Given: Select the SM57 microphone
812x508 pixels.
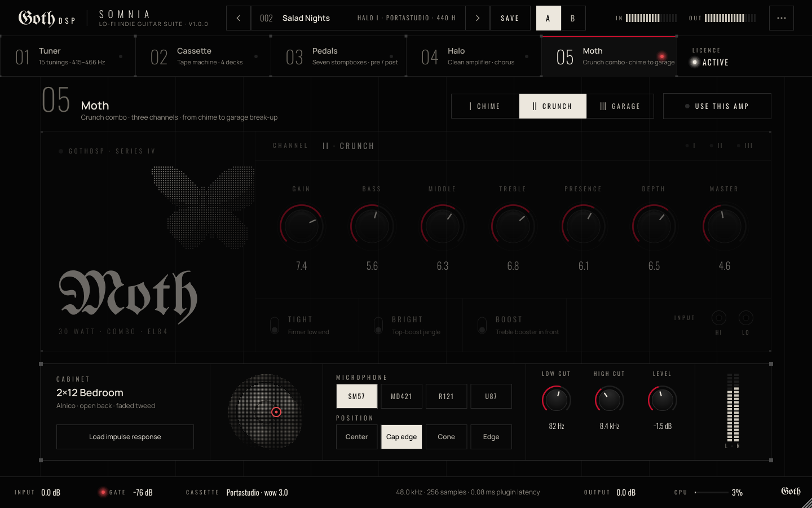Looking at the screenshot, I should [x=356, y=396].
